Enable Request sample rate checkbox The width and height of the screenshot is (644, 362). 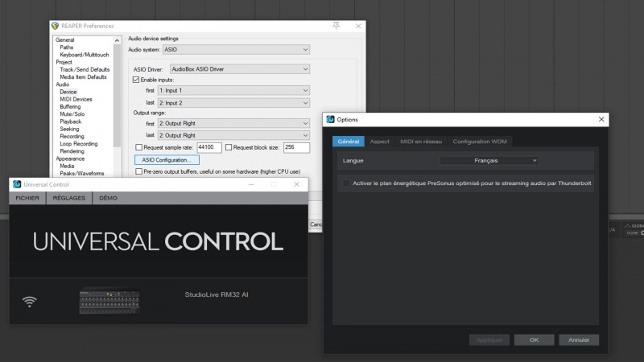(139, 147)
